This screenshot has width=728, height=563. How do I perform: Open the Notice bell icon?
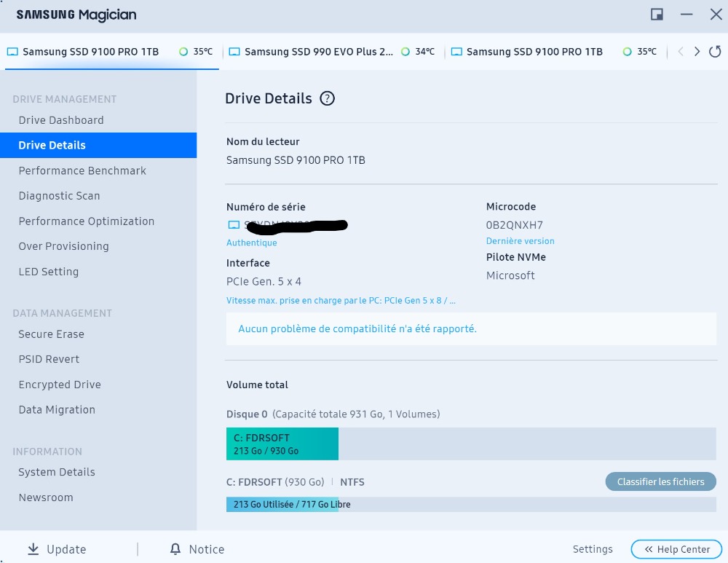point(175,549)
